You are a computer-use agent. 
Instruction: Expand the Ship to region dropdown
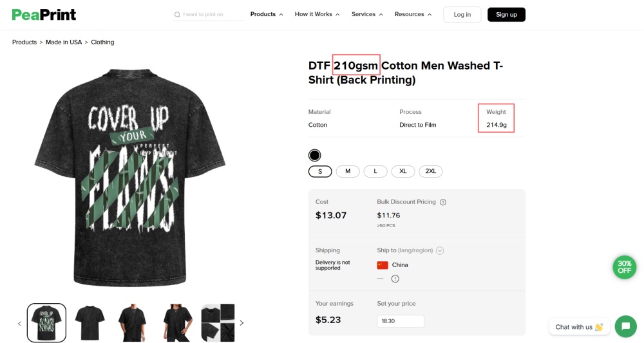coord(440,250)
